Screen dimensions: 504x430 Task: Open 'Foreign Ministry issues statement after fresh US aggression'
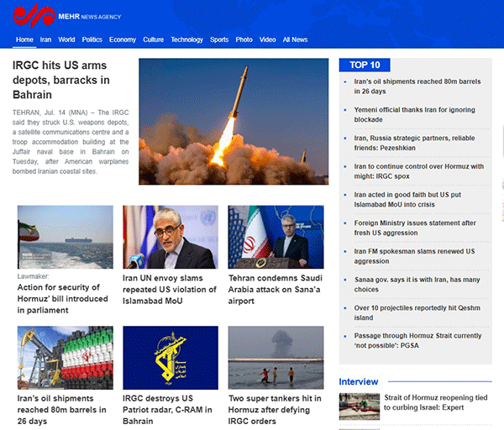415,228
